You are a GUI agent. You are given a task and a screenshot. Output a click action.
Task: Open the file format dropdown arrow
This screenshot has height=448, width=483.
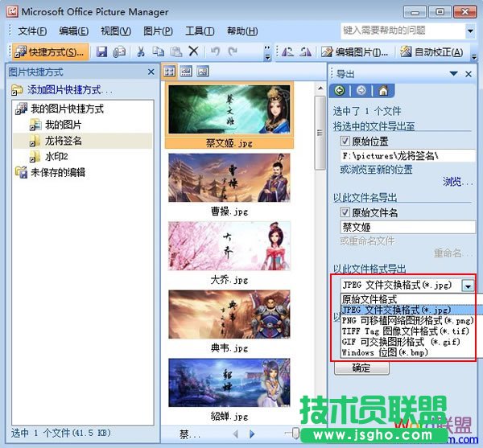pyautogui.click(x=467, y=285)
